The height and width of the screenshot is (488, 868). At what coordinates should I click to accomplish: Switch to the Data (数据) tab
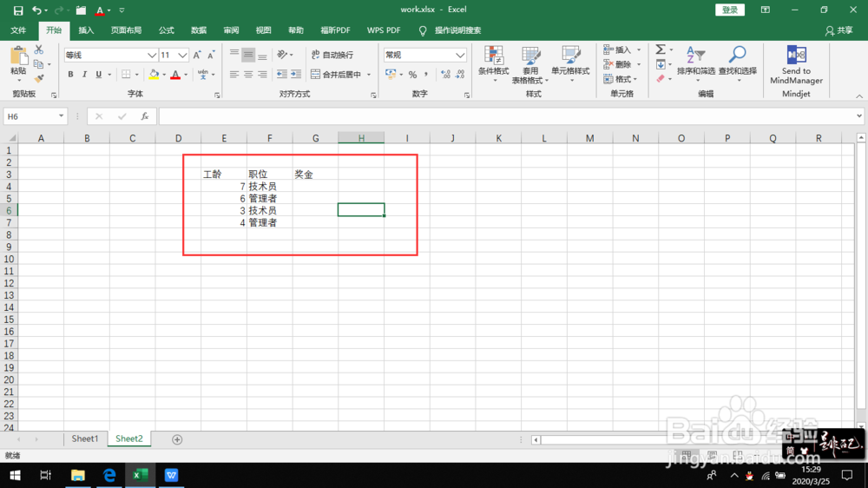pos(199,30)
